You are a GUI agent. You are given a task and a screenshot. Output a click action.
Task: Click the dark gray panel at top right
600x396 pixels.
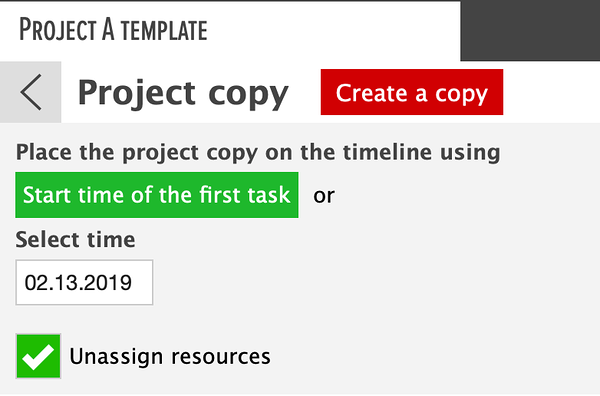click(530, 31)
